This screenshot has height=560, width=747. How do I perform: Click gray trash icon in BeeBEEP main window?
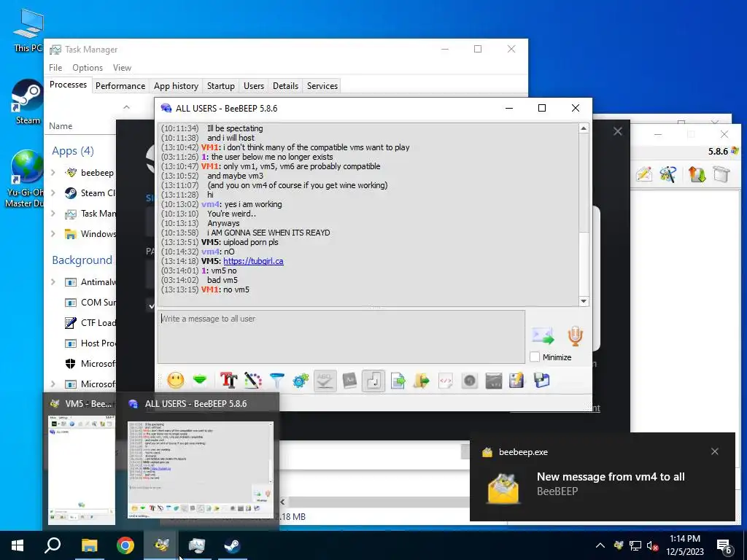click(x=721, y=174)
